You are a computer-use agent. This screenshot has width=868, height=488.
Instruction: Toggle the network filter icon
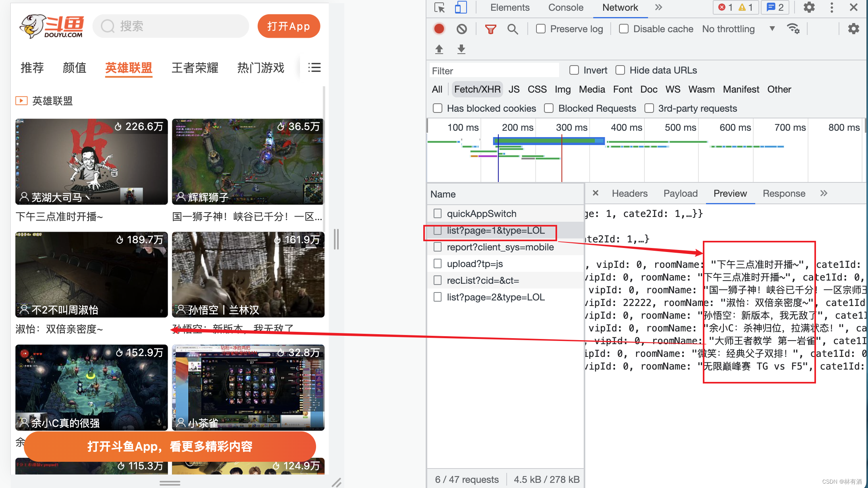490,29
